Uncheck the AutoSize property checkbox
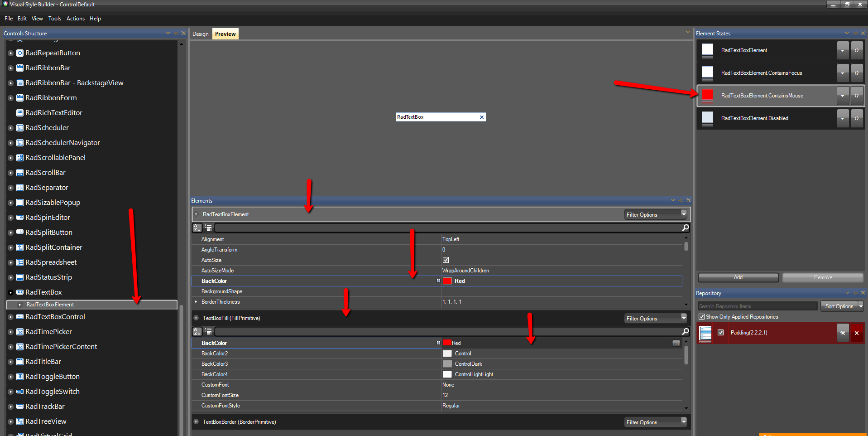 point(446,260)
